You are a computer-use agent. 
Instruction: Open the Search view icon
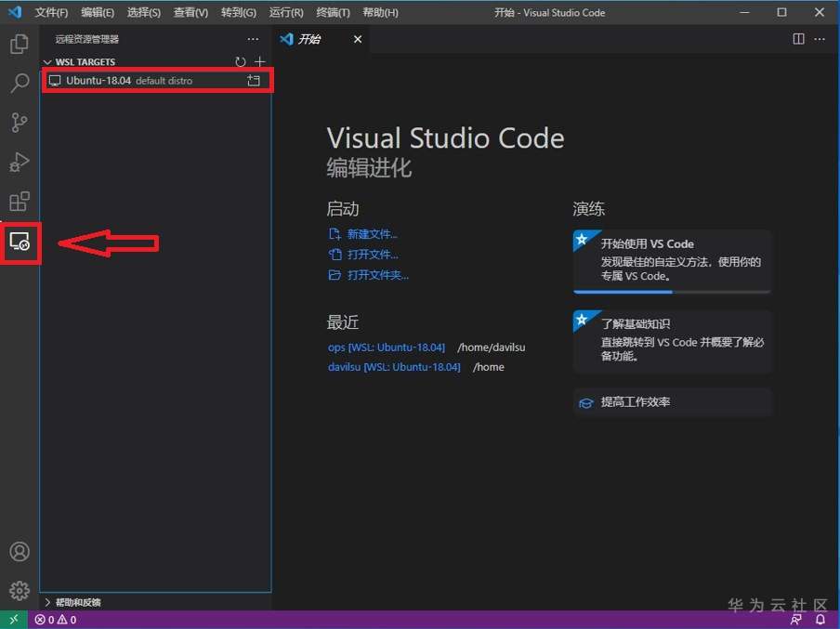(20, 83)
